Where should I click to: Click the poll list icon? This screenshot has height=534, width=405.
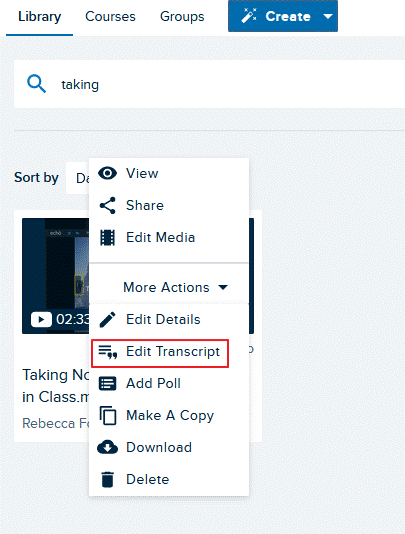(x=107, y=383)
